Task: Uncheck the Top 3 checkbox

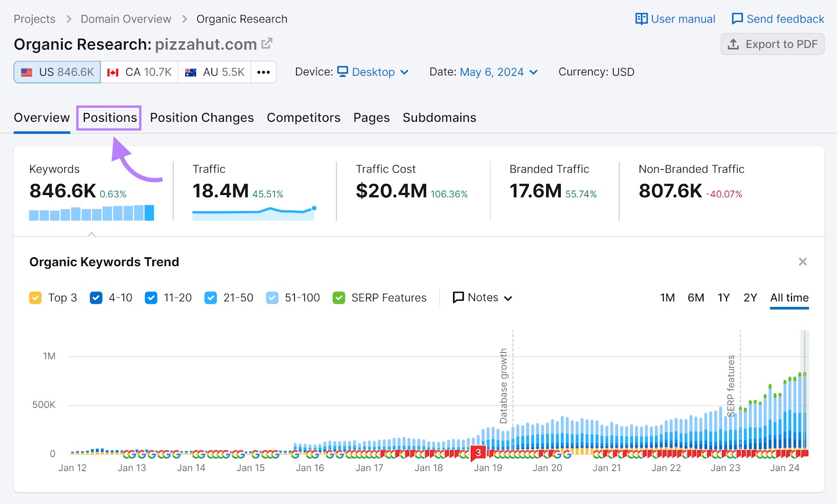Action: [x=36, y=298]
